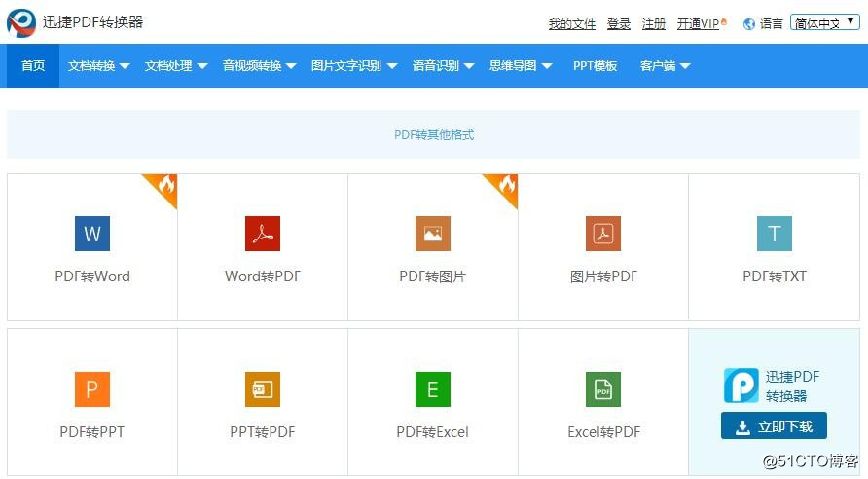The image size is (868, 479).
Task: Click the 迅捷PDF转换器 logo icon
Action: [x=21, y=22]
